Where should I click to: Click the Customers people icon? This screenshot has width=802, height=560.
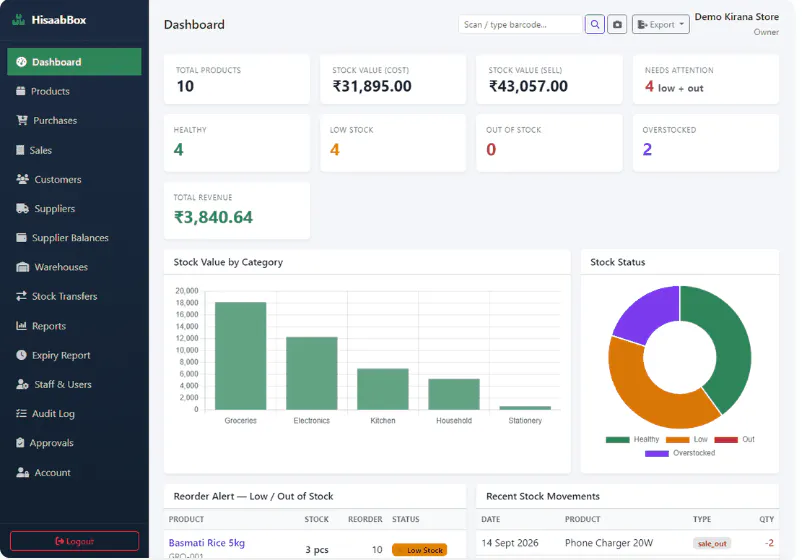coord(23,179)
